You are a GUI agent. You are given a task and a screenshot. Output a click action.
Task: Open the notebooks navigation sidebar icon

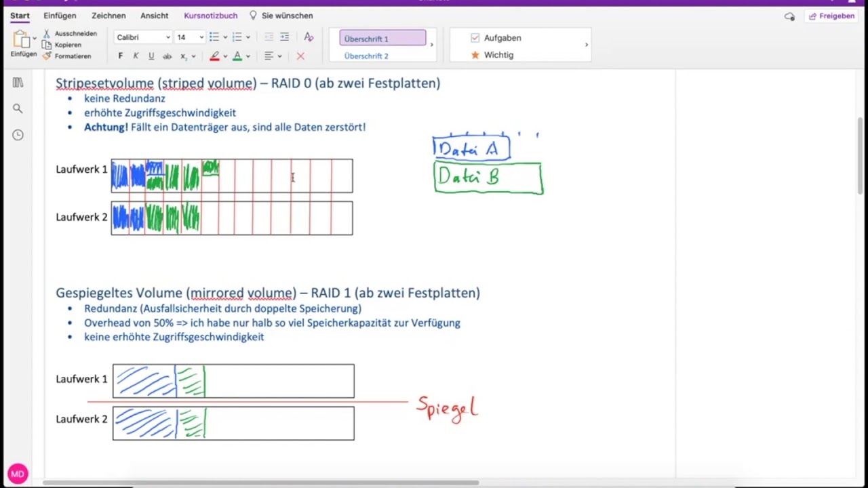click(18, 83)
